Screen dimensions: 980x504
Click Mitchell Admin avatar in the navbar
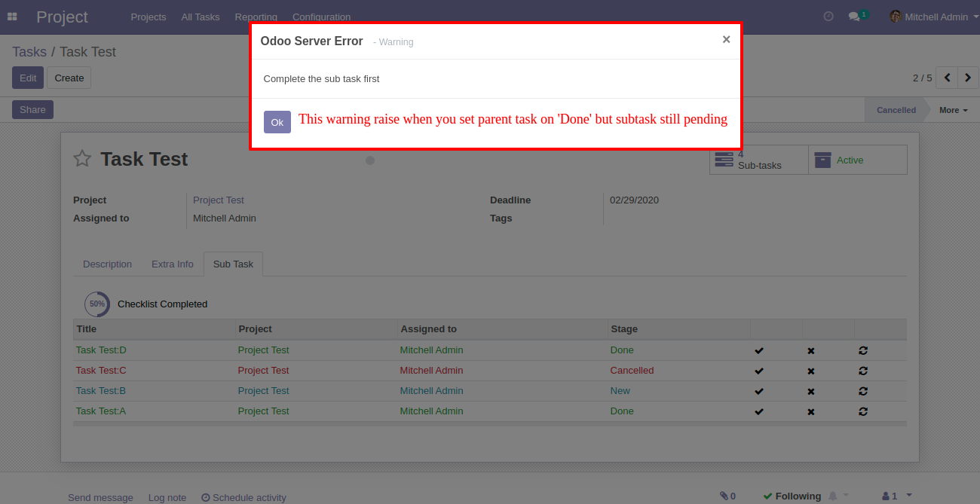896,17
